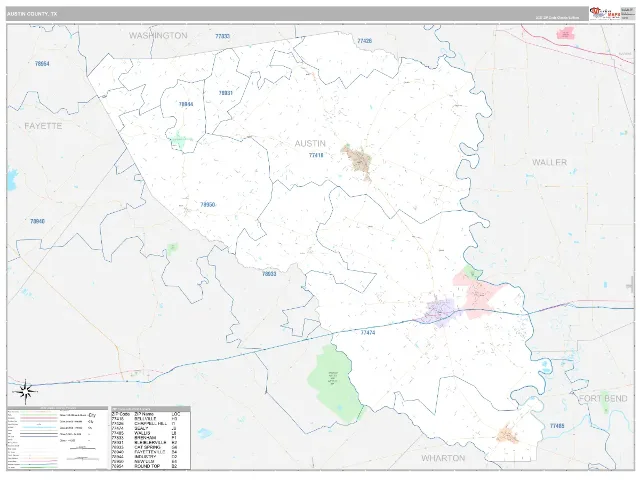Screen dimensions: 640x480
Task: Select the WALLER county label
Action: 549,162
